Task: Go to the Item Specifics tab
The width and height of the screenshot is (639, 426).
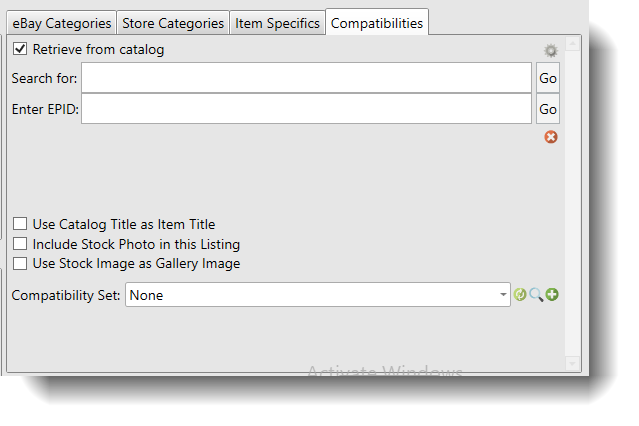Action: tap(277, 23)
